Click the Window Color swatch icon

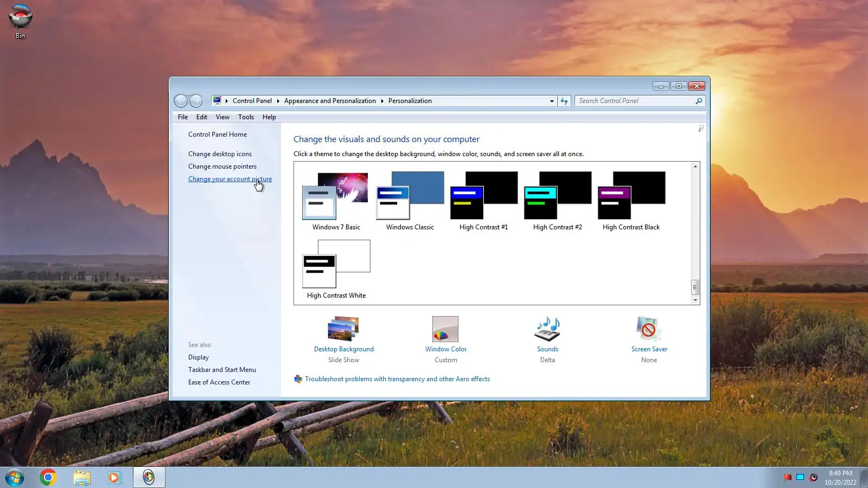pyautogui.click(x=445, y=329)
